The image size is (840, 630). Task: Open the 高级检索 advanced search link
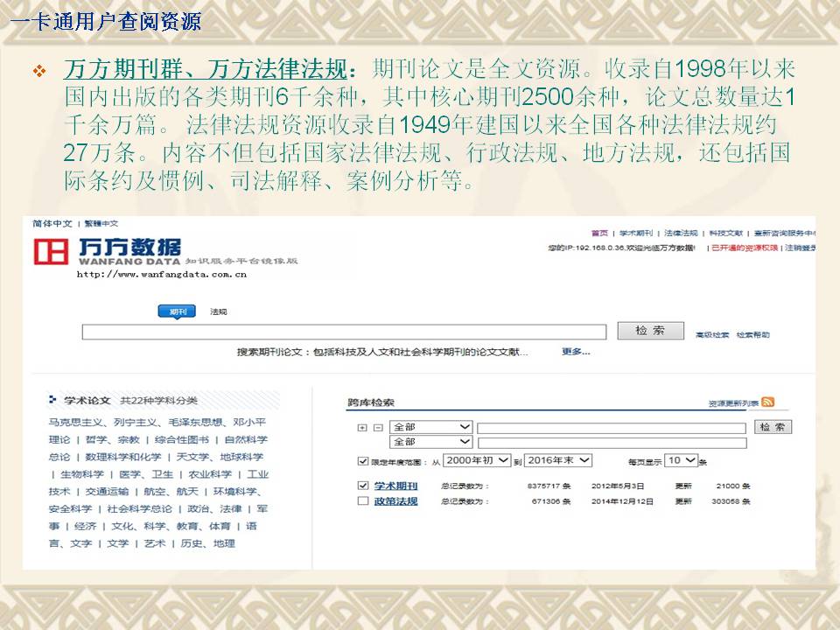pyautogui.click(x=711, y=335)
